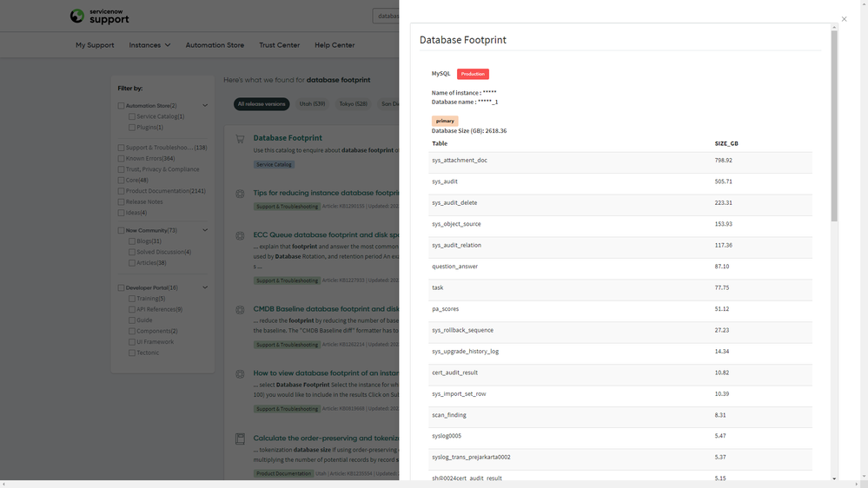Viewport: 868px width, 488px height.
Task: Check the Service Catalog(1) filter
Action: [132, 116]
